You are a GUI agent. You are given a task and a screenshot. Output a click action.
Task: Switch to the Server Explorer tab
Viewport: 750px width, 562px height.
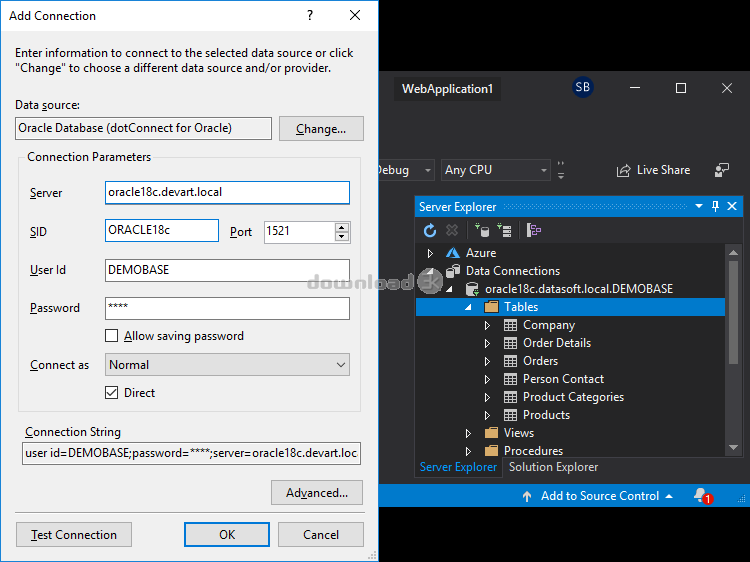point(458,467)
